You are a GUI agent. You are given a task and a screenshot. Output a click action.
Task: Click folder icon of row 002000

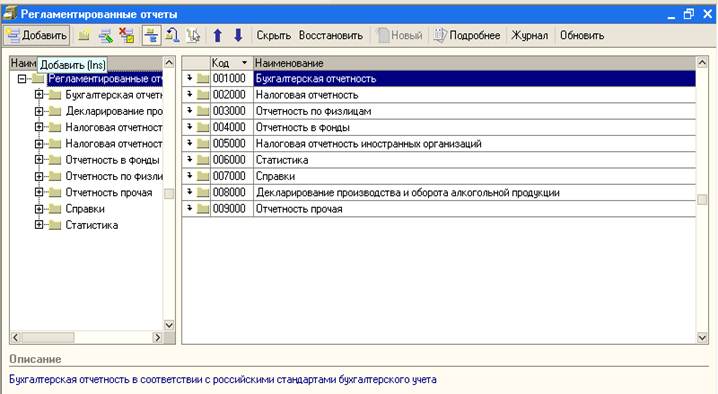coord(203,95)
